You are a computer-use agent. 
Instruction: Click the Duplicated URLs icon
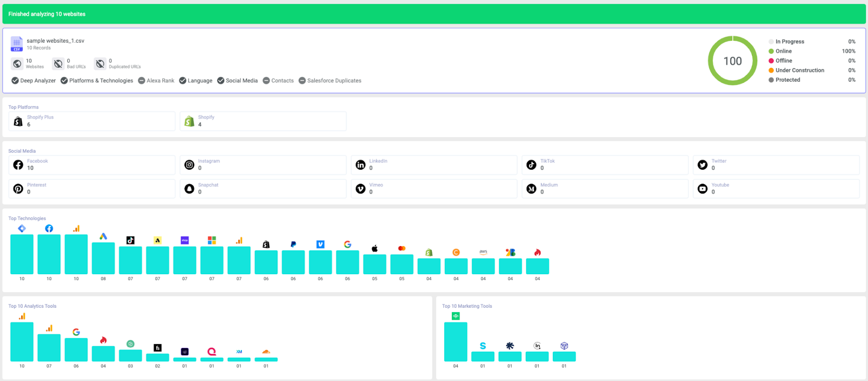coord(100,64)
